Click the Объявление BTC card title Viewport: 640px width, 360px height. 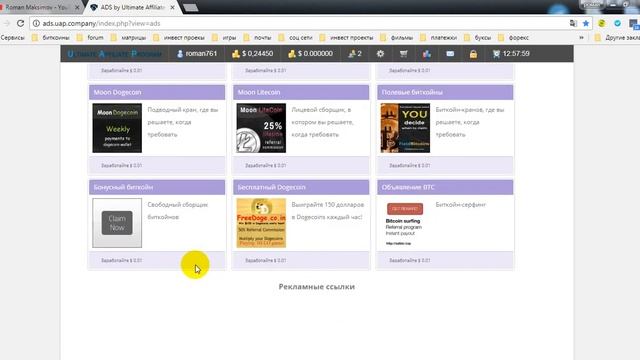tap(408, 187)
